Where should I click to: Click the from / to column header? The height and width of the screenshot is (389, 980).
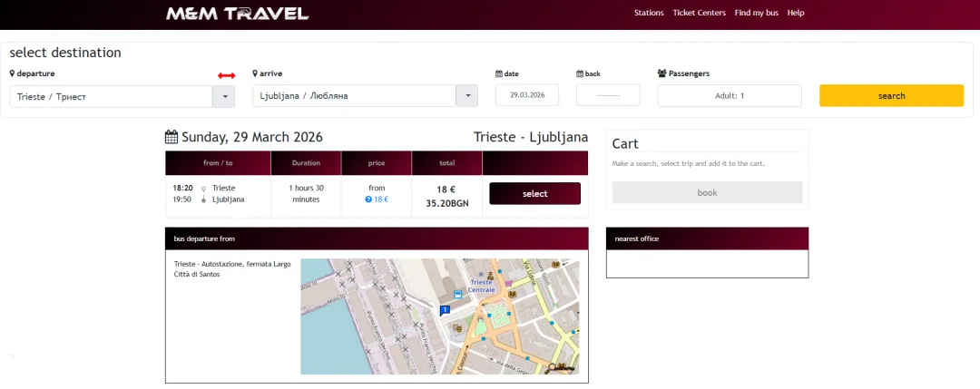click(218, 163)
